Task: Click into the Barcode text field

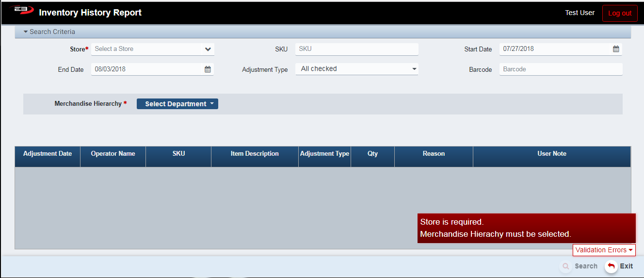Action: click(x=561, y=69)
